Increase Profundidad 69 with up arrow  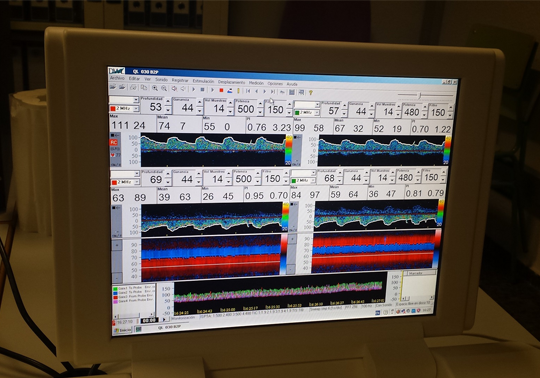coord(167,175)
